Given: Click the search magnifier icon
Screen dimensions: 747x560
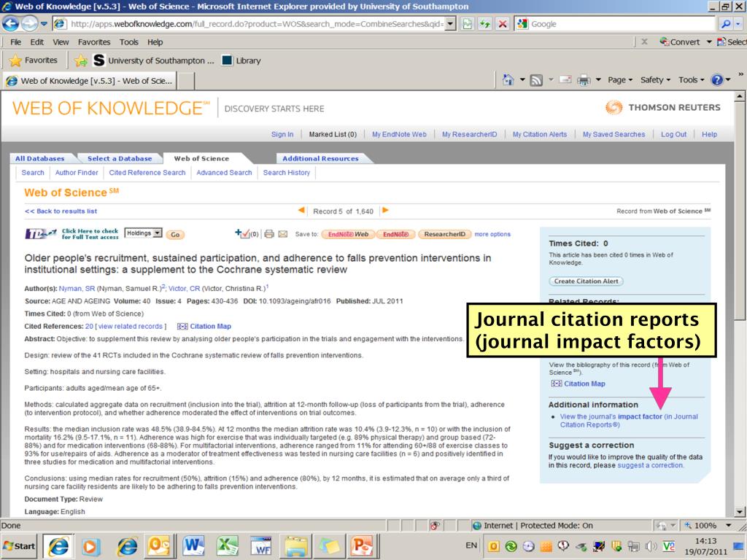Looking at the screenshot, I should [x=726, y=24].
